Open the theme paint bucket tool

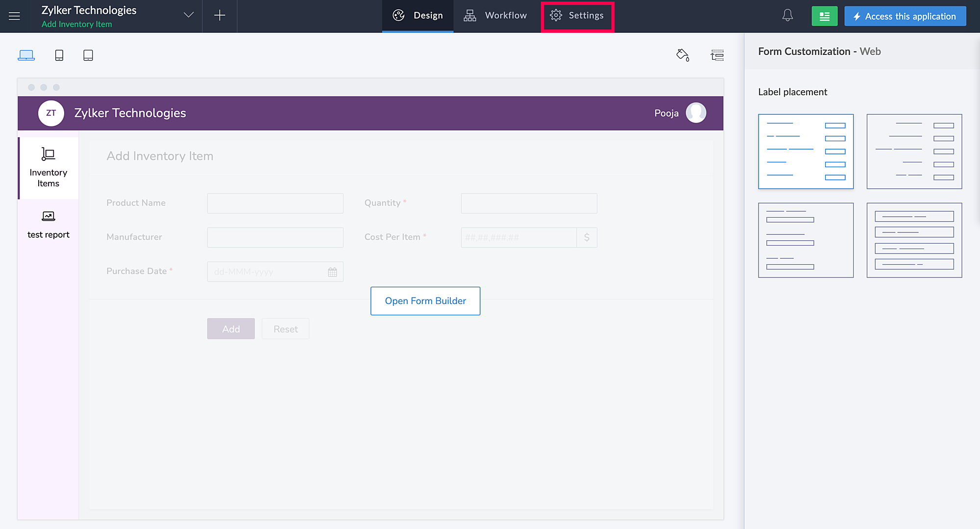(683, 55)
